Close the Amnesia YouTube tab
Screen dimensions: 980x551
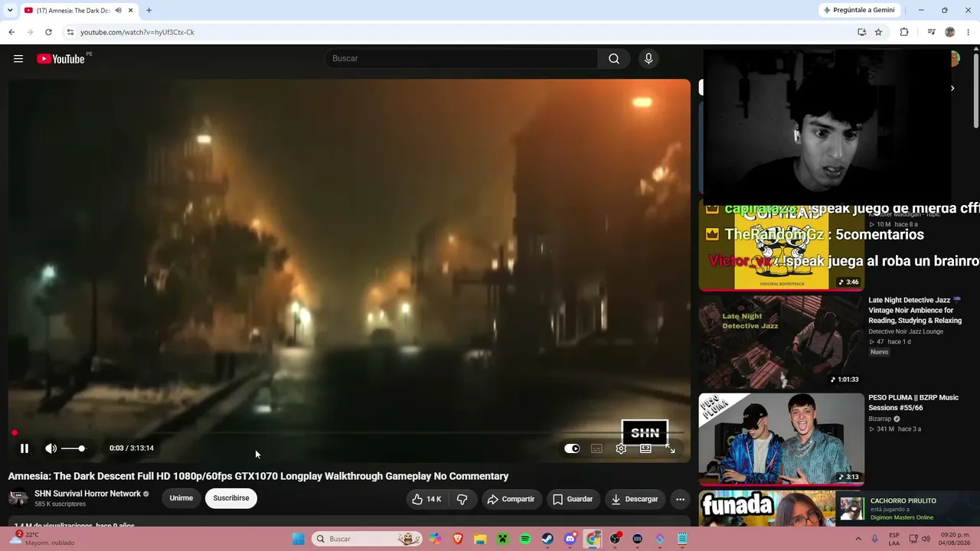click(131, 11)
